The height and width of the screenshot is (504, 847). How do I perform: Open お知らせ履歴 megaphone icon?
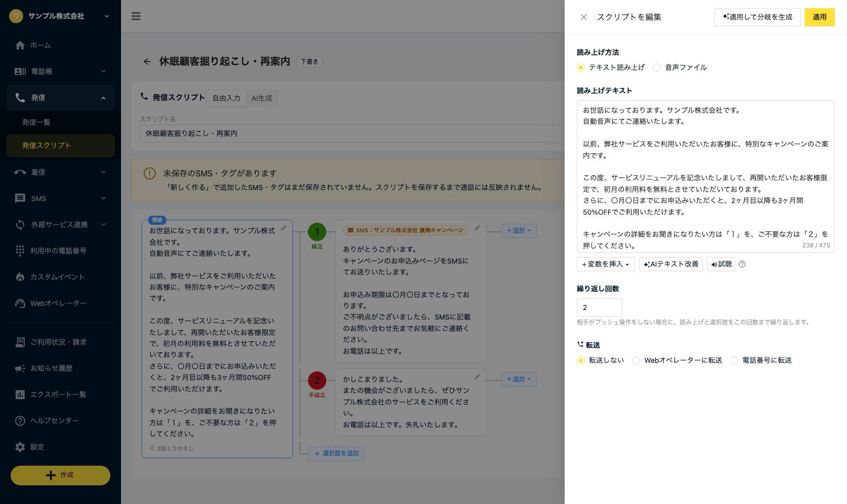tap(20, 368)
